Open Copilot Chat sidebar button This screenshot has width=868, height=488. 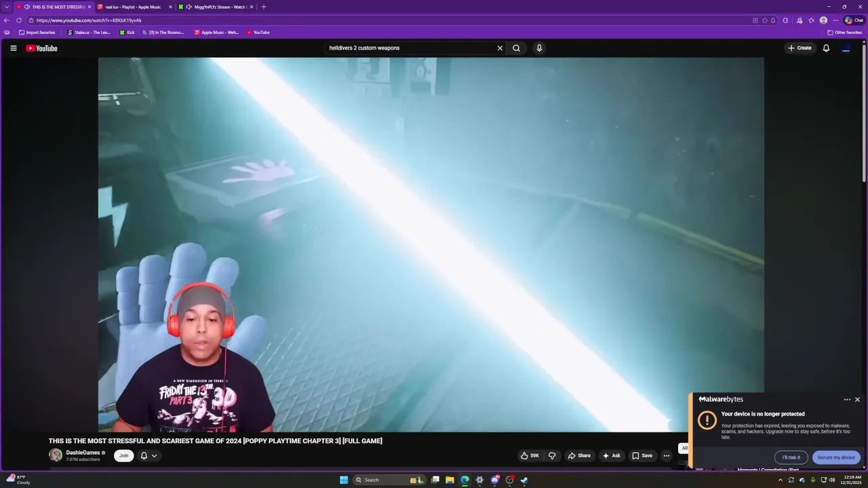(x=854, y=20)
